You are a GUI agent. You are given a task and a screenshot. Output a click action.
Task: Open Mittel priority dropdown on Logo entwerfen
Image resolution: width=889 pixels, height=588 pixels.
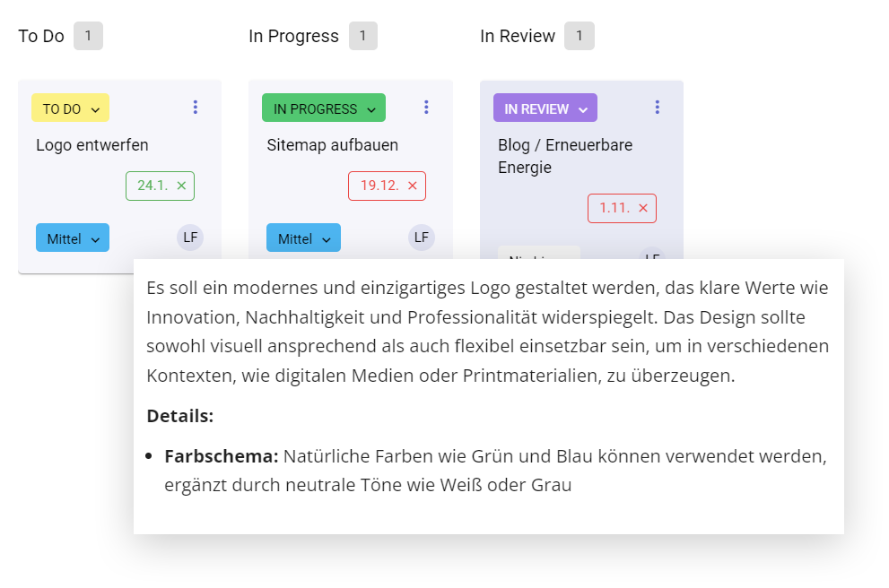(x=73, y=238)
